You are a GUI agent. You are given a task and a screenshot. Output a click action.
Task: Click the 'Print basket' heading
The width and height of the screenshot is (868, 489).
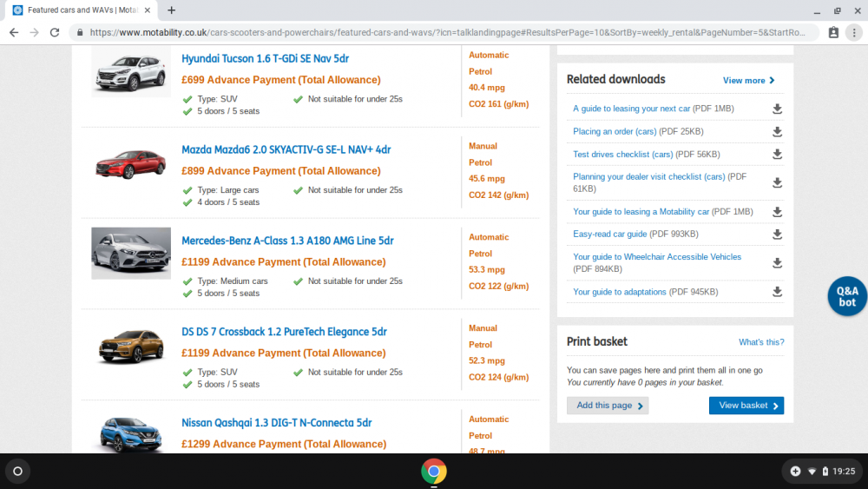point(597,341)
